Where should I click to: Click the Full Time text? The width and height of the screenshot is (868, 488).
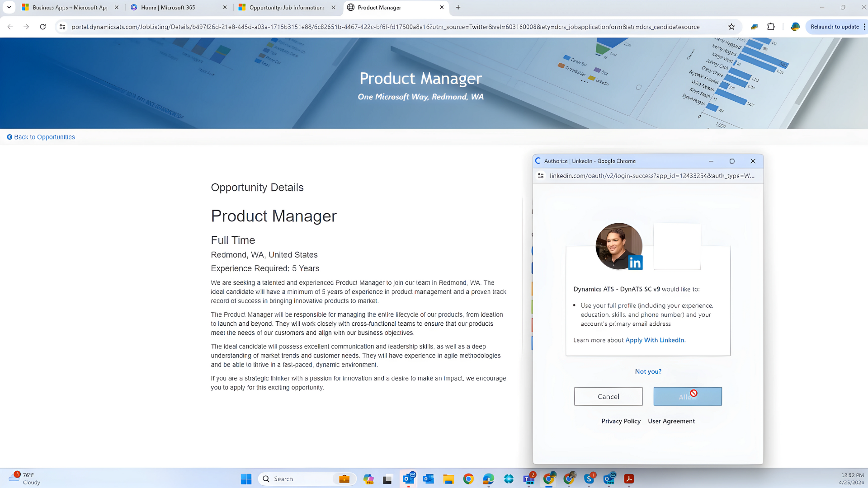coord(233,240)
